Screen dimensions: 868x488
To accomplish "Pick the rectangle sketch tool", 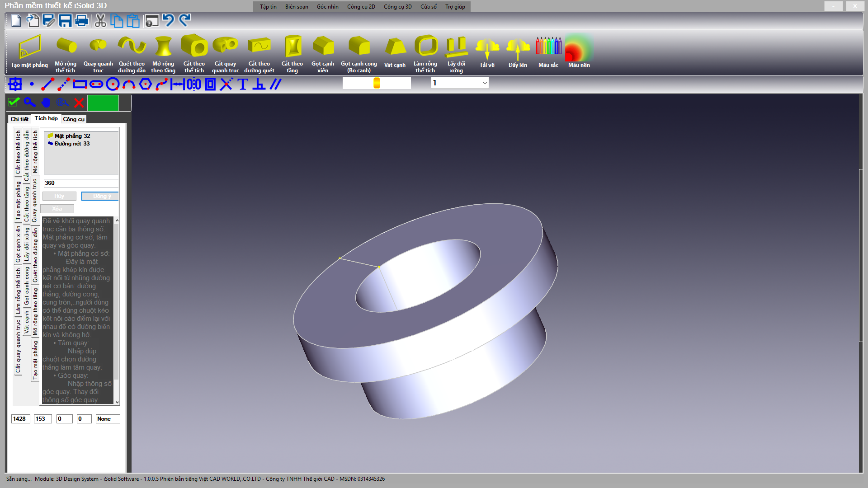I will 80,84.
